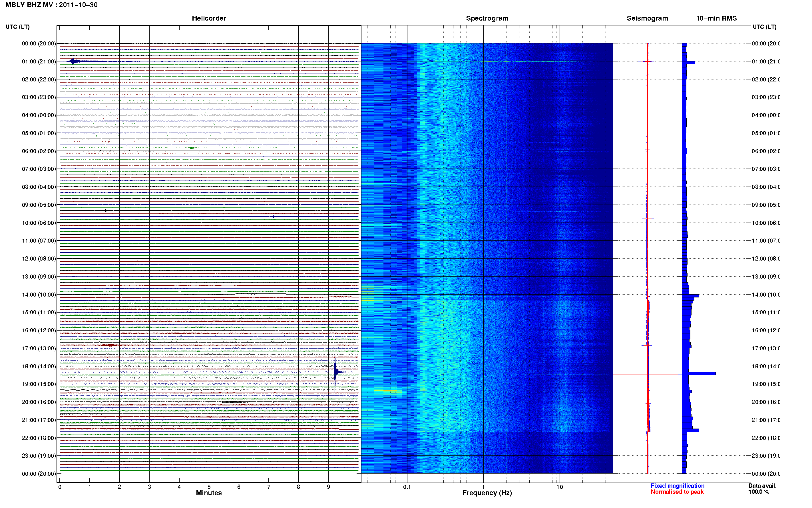Screen dimensions: 812x508
Task: Click the blue blip near minute 7 after 09:30
Action: [274, 217]
